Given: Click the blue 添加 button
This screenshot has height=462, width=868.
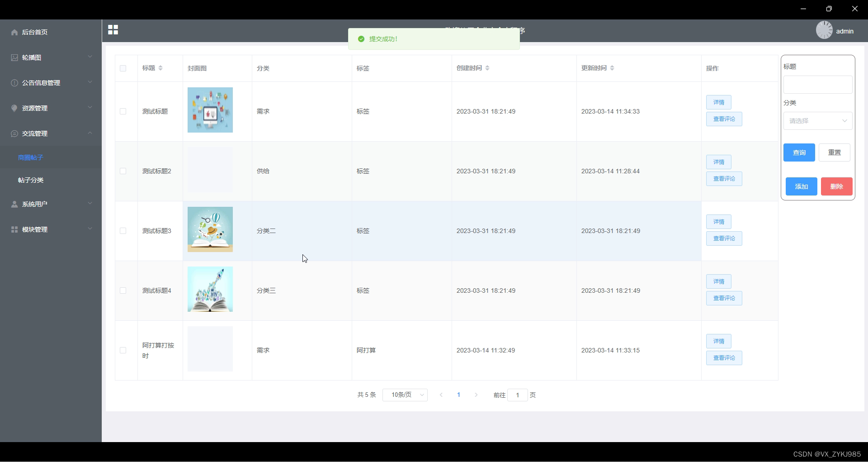Looking at the screenshot, I should click(x=802, y=186).
